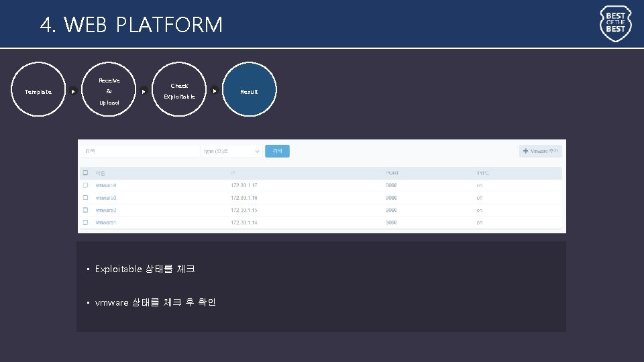644x362 pixels.
Task: Click port 9090 in the vmware1 row
Action: click(x=391, y=223)
